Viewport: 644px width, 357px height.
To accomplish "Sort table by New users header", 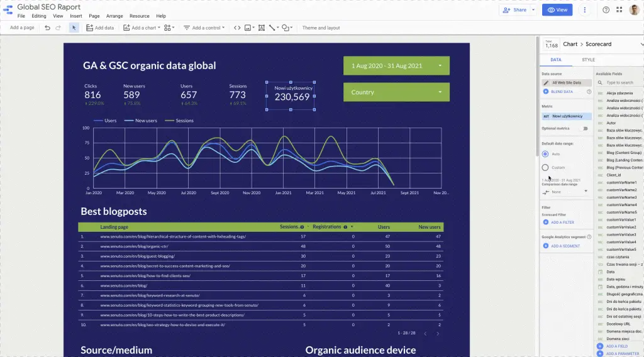I will point(429,227).
